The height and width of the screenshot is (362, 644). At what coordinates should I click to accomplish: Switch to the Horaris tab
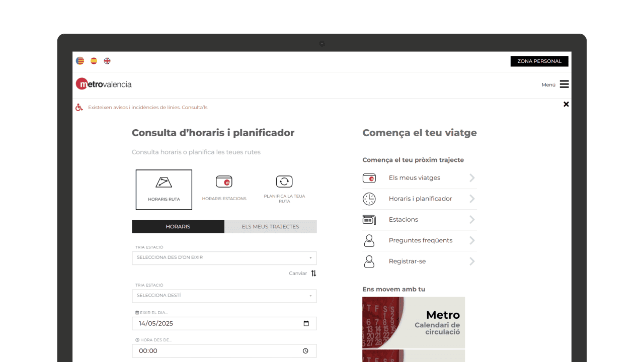pyautogui.click(x=178, y=227)
